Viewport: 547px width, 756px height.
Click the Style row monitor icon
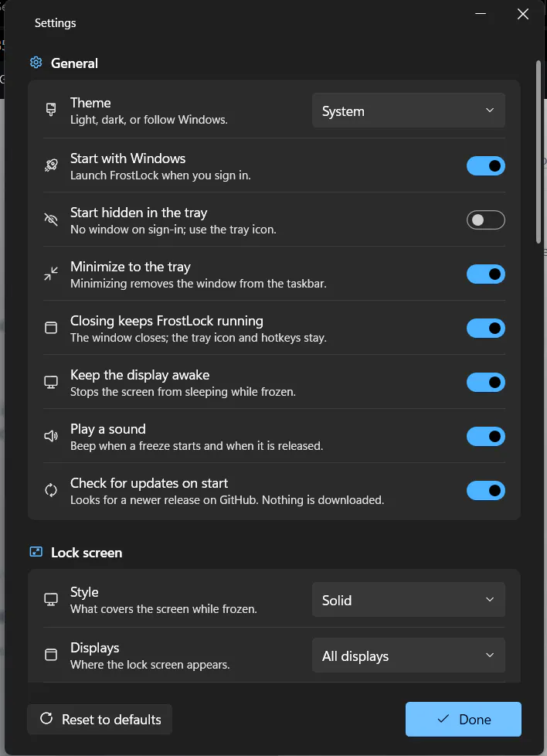(x=50, y=599)
